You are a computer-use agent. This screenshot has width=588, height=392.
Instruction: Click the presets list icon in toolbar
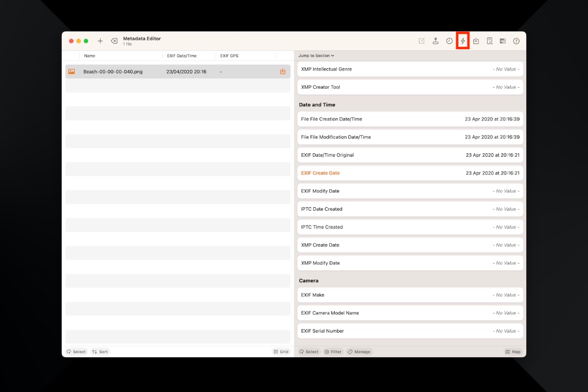pyautogui.click(x=503, y=41)
